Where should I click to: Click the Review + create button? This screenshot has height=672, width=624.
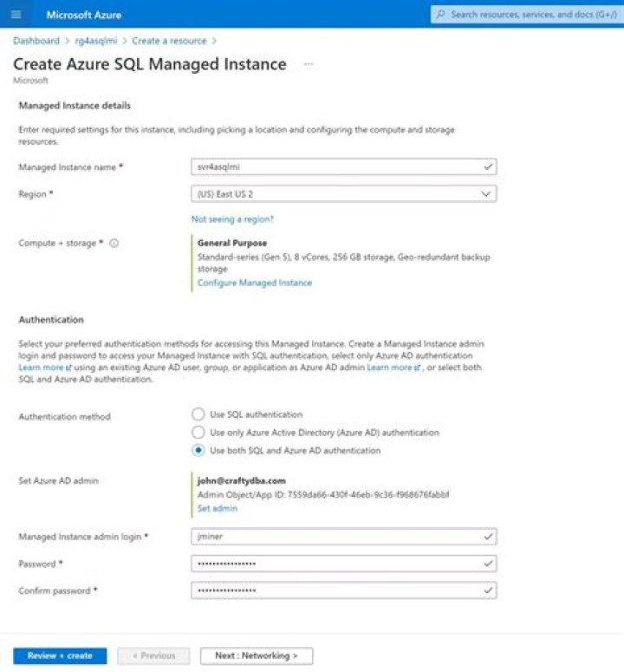click(60, 656)
